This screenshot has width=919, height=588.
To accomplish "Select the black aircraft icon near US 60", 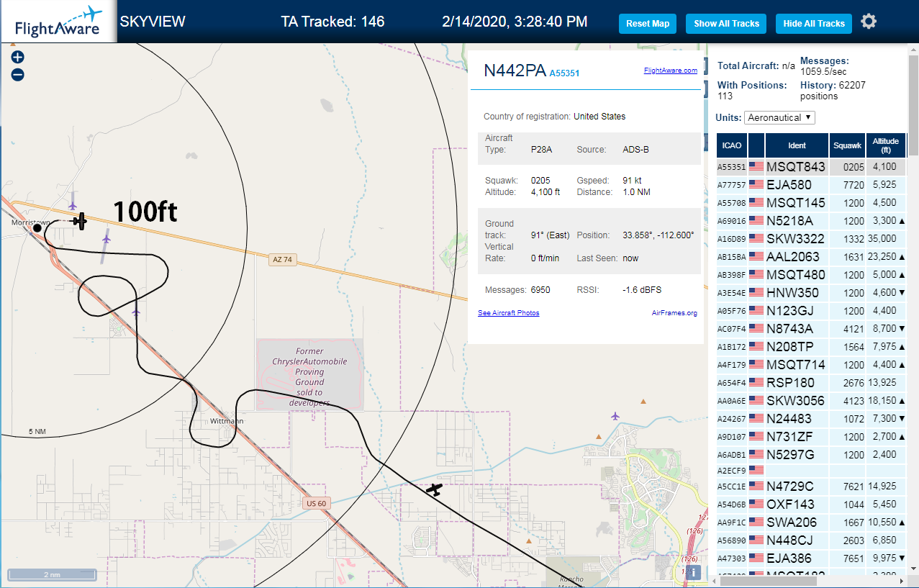I will point(434,489).
